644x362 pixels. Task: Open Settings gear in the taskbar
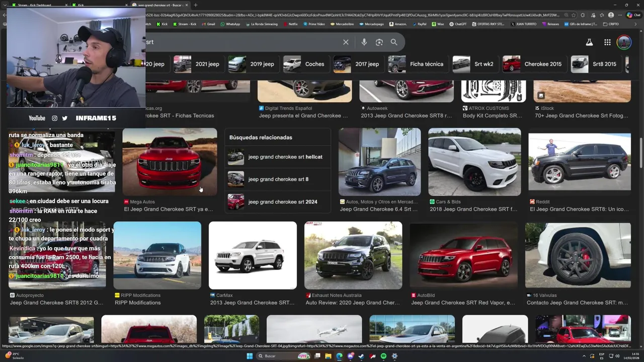pyautogui.click(x=394, y=356)
